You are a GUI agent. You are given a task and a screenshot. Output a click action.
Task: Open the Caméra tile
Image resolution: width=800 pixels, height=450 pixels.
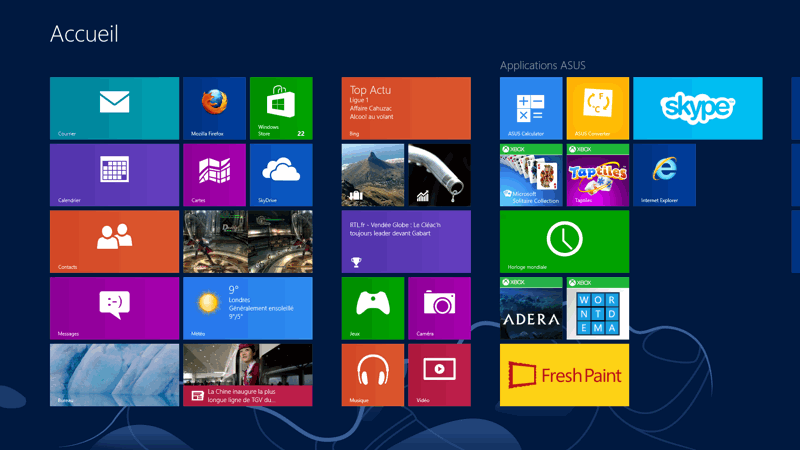coord(439,308)
